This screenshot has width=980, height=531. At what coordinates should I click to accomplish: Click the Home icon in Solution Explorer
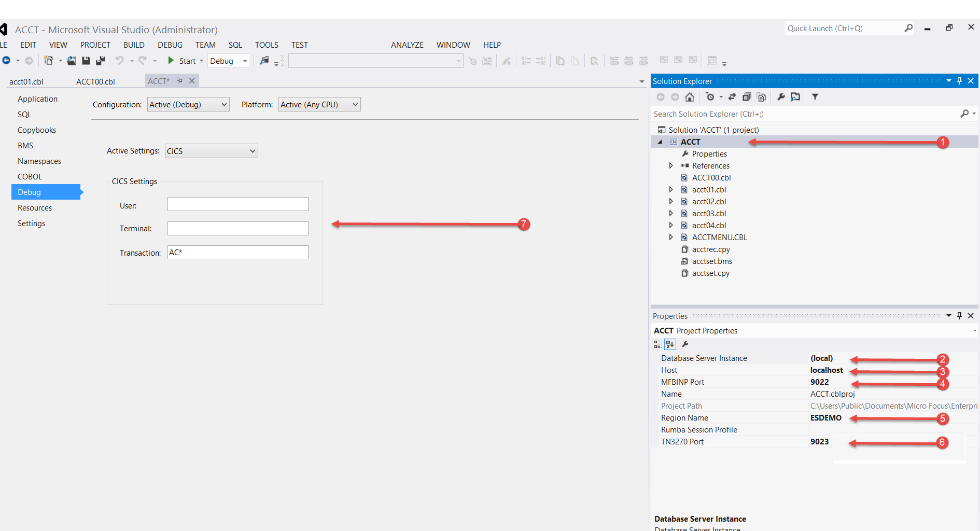pos(689,97)
